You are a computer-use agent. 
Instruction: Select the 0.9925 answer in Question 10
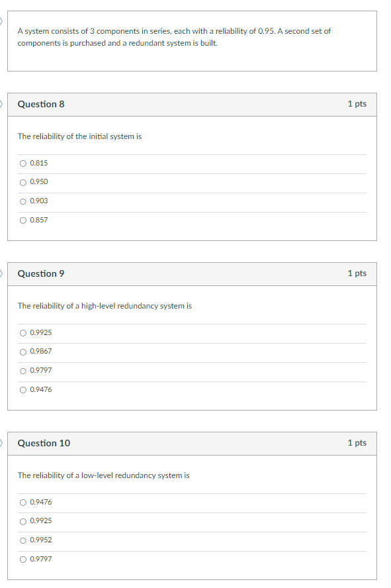[22, 521]
